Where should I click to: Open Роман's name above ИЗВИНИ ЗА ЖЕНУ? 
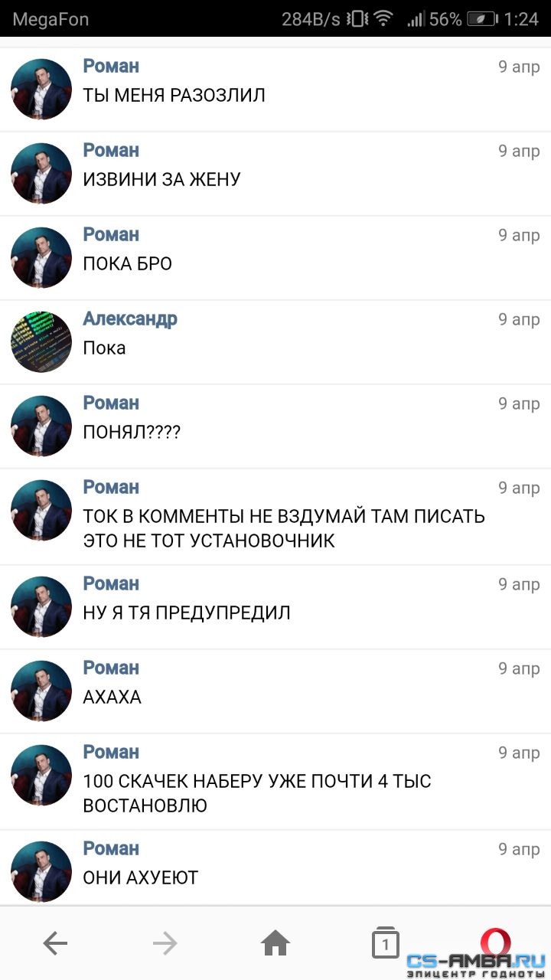pos(111,150)
